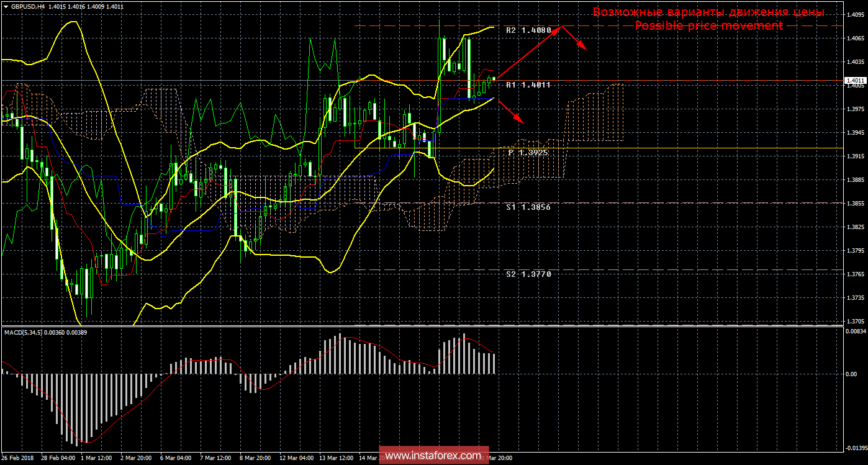This screenshot has width=868, height=465.
Task: Click the 1.4065 value on the price scale
Action: (x=854, y=38)
